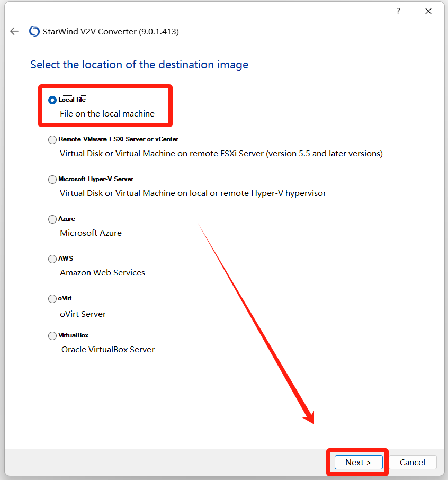Click the 'oVirt Server' description text
The width and height of the screenshot is (448, 480).
(83, 314)
